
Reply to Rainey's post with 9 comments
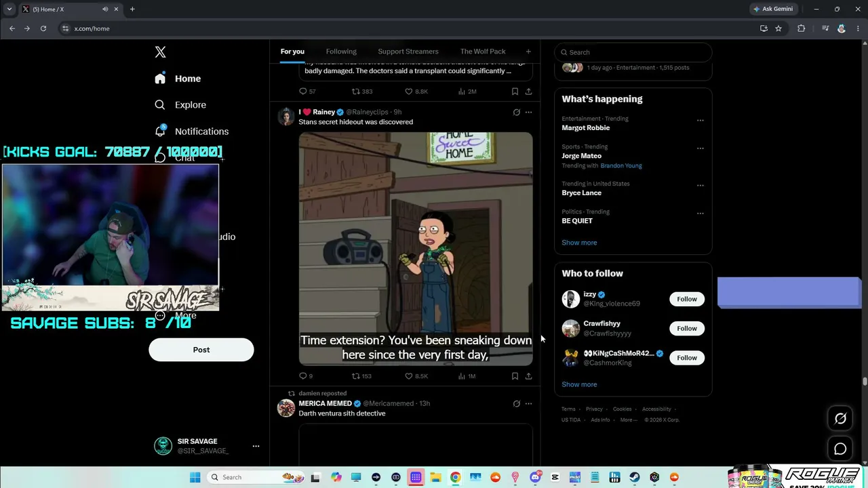(x=306, y=376)
